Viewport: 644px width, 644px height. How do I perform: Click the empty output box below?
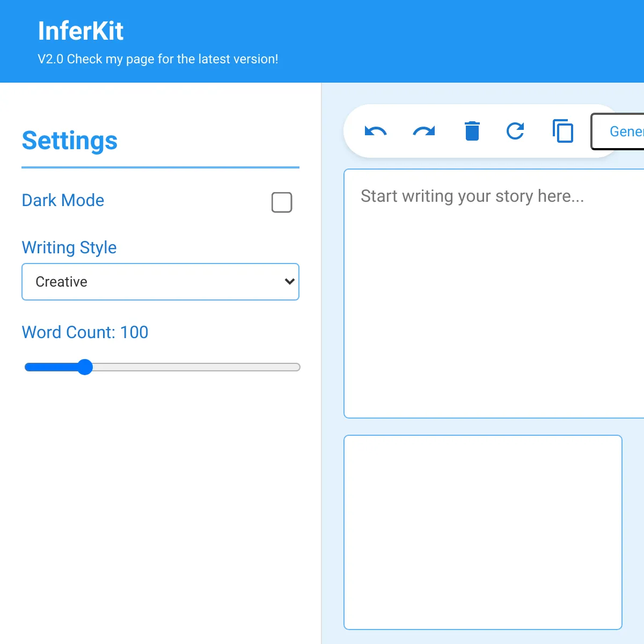pos(483,532)
